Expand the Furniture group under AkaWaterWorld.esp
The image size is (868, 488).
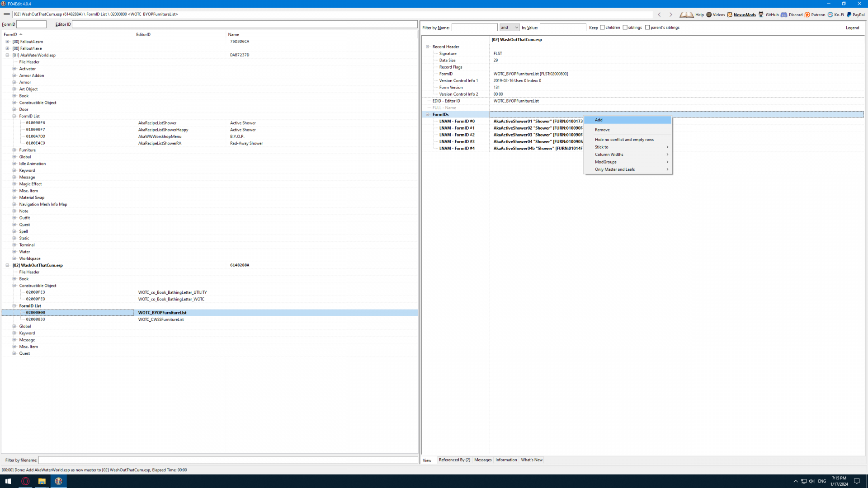14,150
